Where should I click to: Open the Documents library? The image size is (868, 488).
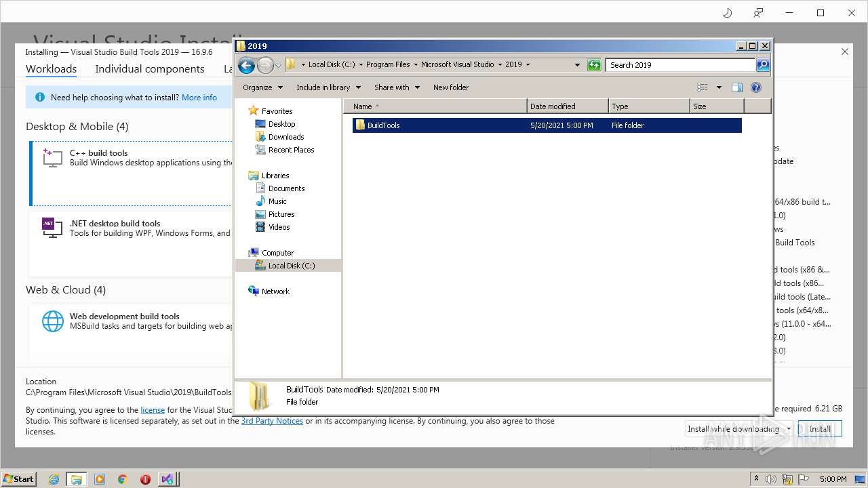[286, 188]
